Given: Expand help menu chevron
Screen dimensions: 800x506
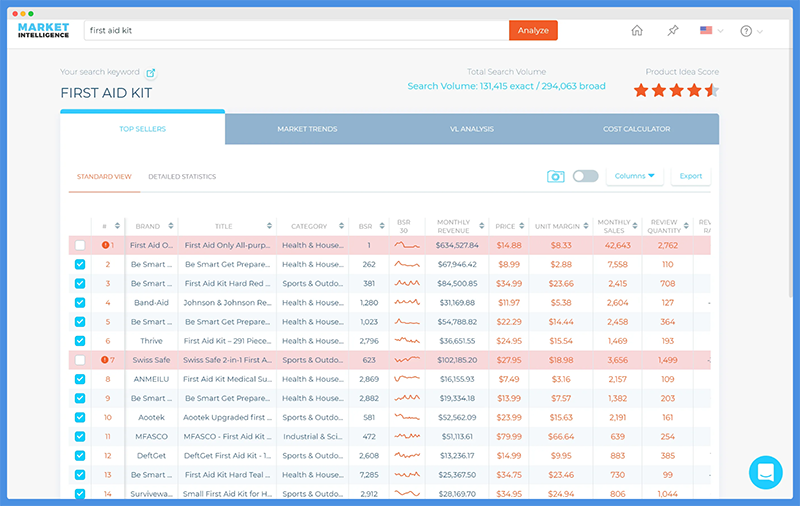Looking at the screenshot, I should pyautogui.click(x=760, y=32).
